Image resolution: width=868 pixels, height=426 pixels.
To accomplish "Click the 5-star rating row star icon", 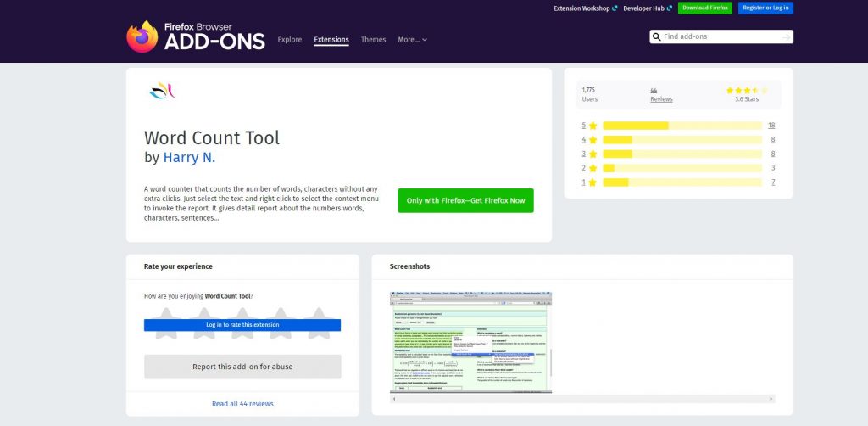I will (593, 126).
